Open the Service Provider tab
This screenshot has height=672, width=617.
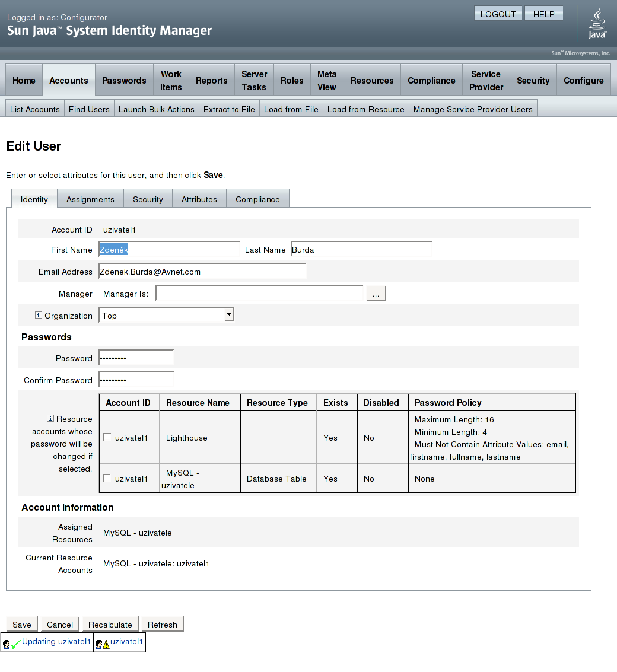coord(486,80)
